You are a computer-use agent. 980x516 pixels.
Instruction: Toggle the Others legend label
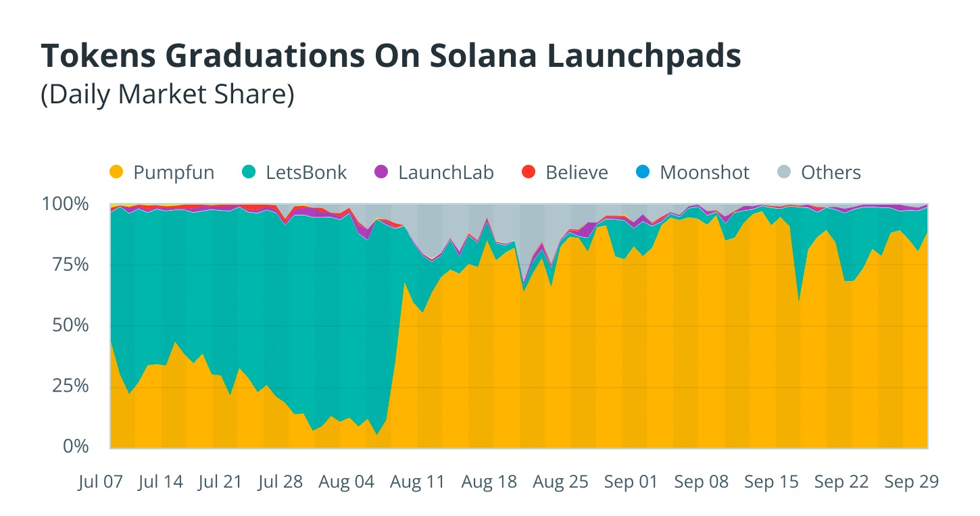831,172
